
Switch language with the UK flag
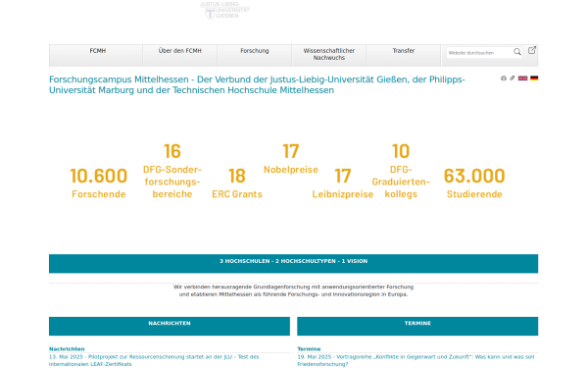coord(522,79)
